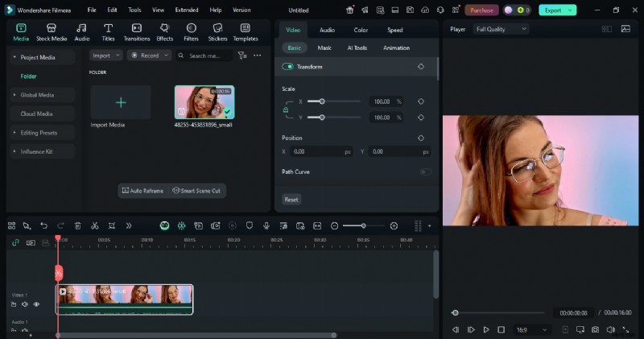
Task: Hide Video 1 track with eye icon
Action: pos(36,304)
